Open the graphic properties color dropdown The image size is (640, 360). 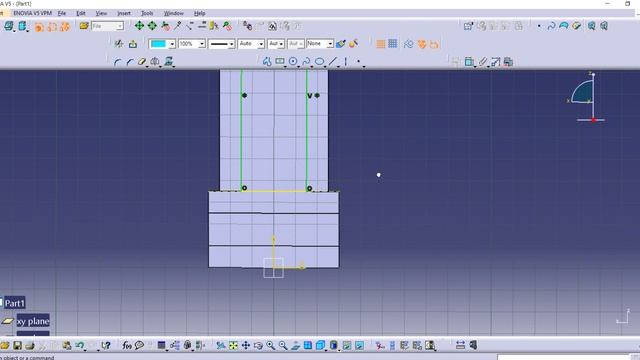click(x=172, y=44)
